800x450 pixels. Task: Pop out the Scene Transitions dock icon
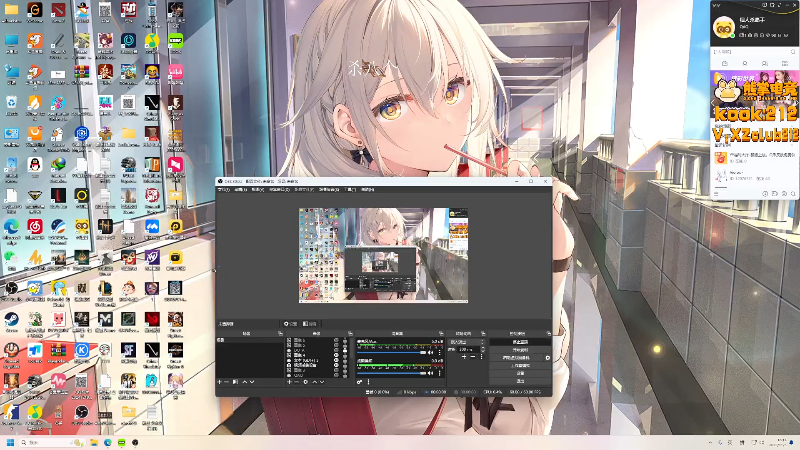(x=483, y=334)
